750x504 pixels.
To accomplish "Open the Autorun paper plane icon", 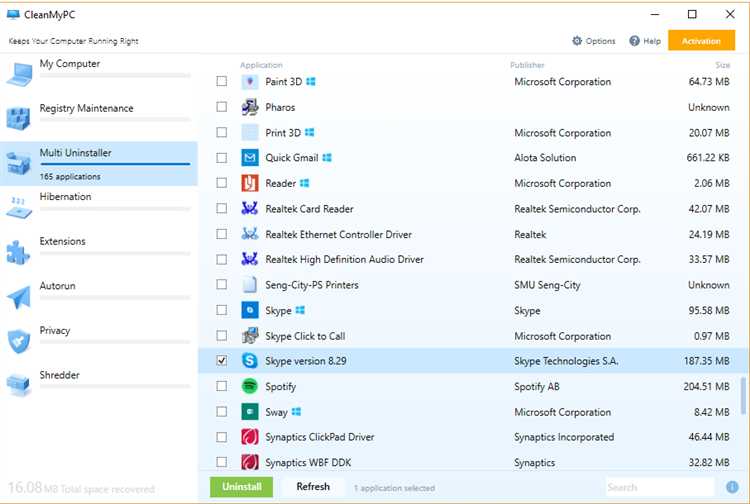I will tap(19, 297).
